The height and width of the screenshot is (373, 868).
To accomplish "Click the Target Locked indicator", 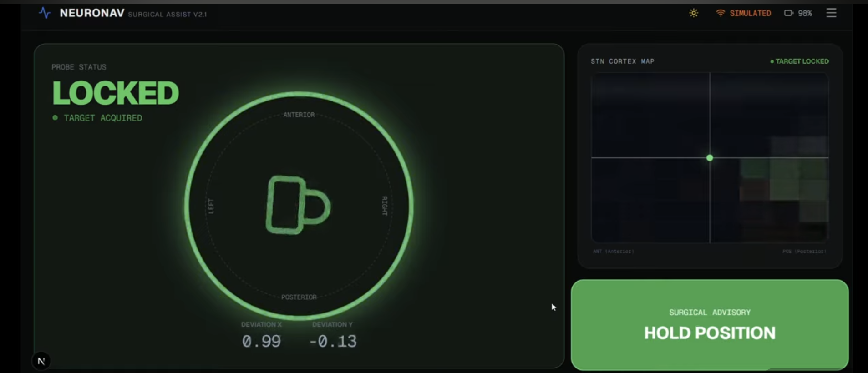I will click(799, 61).
